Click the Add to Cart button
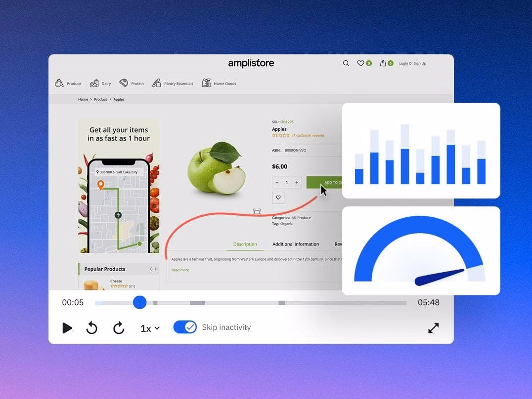This screenshot has width=532, height=399. pos(324,182)
